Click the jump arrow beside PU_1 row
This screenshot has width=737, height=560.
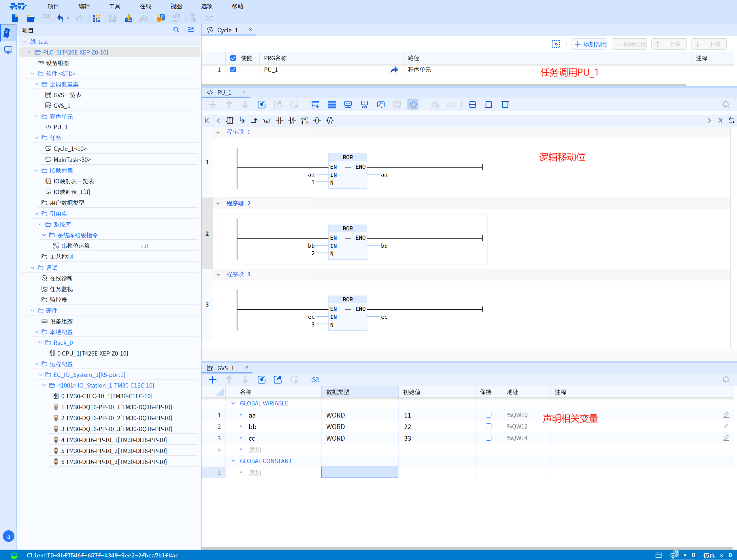394,70
